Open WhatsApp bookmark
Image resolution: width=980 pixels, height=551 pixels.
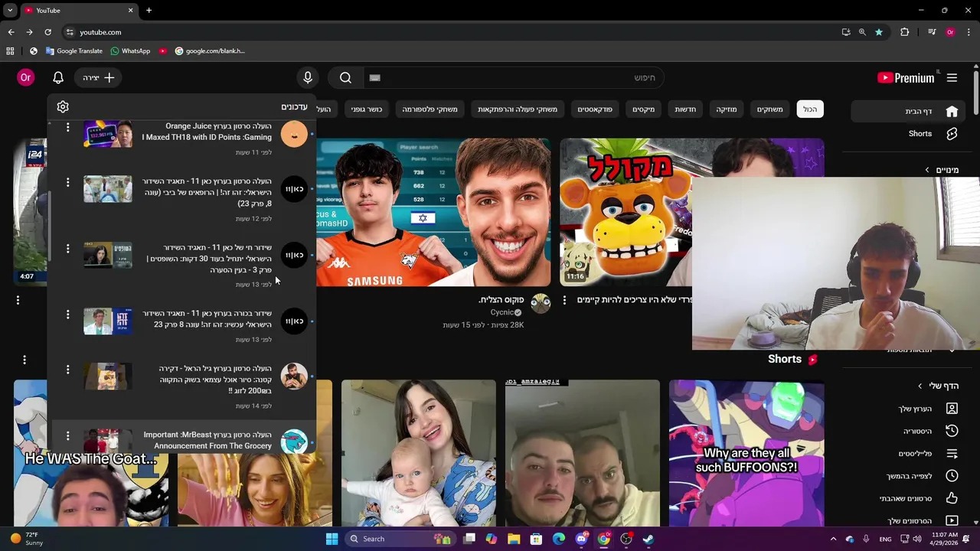[x=130, y=51]
